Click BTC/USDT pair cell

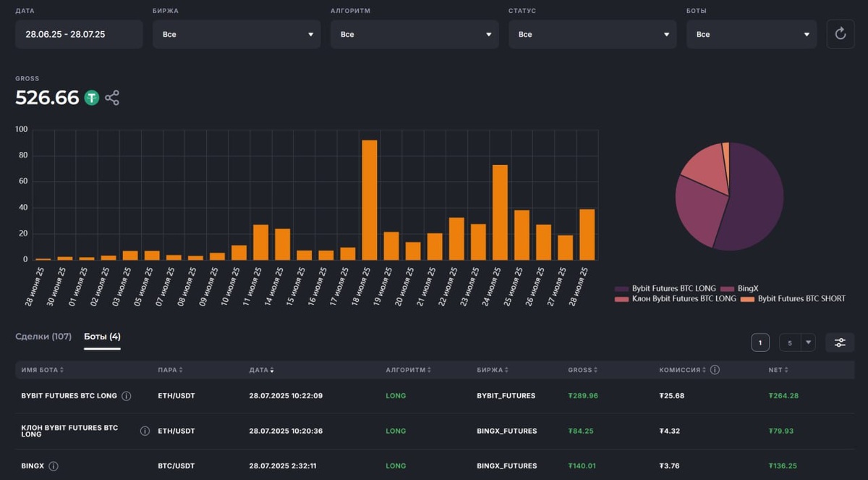point(176,466)
